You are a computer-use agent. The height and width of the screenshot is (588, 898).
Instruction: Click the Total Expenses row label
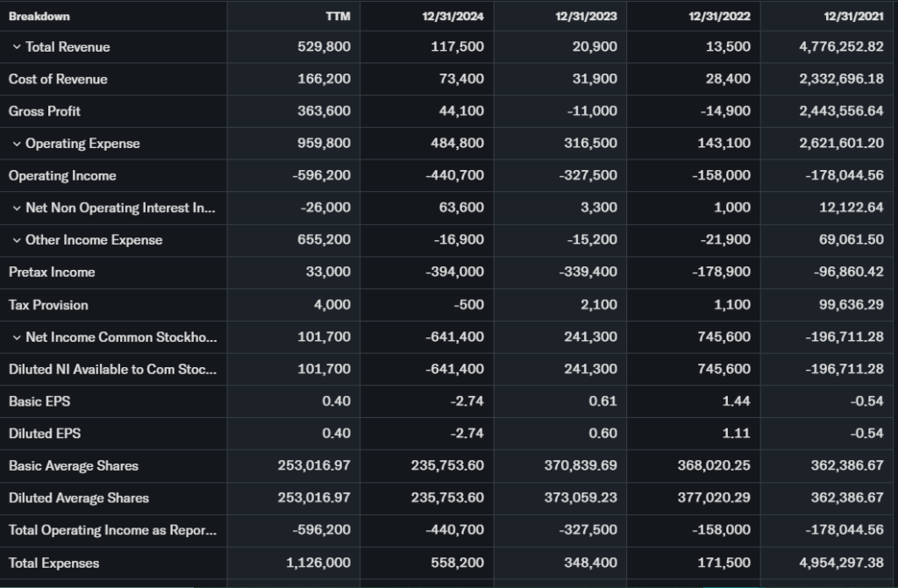click(x=53, y=563)
